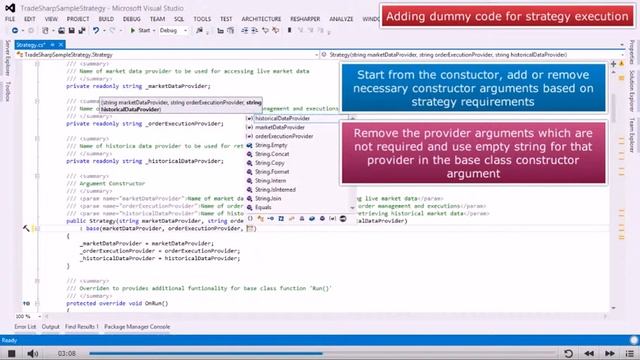Close the Strategy.cs tab
This screenshot has width=640, height=360.
click(61, 44)
